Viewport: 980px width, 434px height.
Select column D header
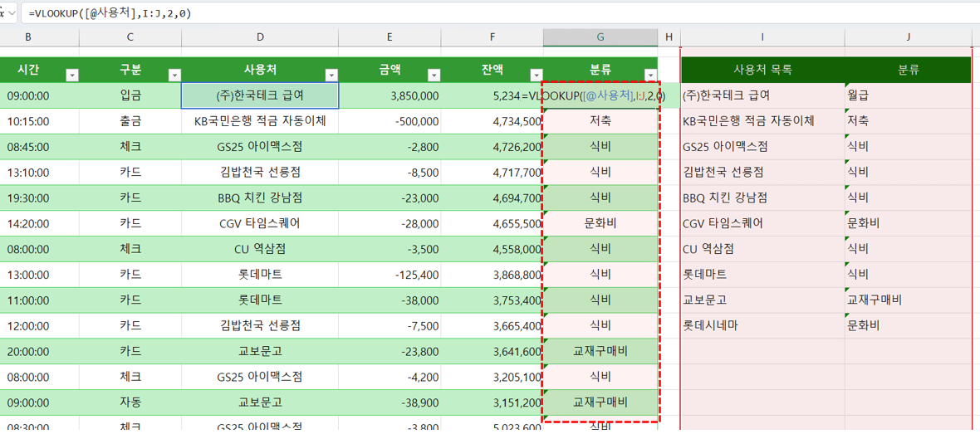coord(260,37)
